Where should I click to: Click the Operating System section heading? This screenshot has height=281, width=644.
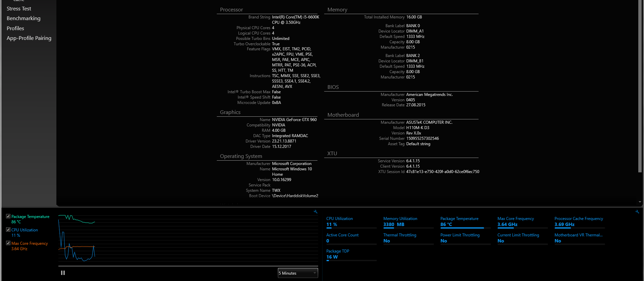[241, 156]
